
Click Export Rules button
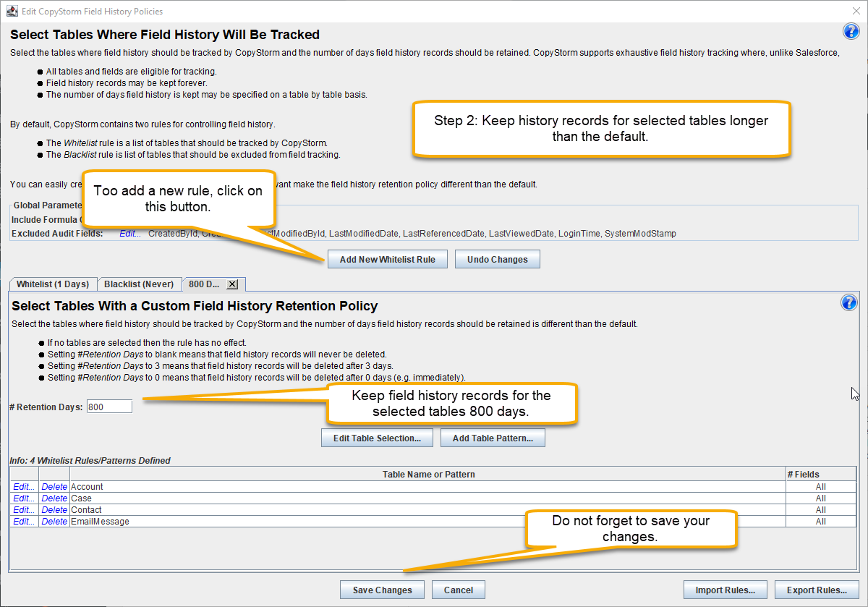pos(817,590)
